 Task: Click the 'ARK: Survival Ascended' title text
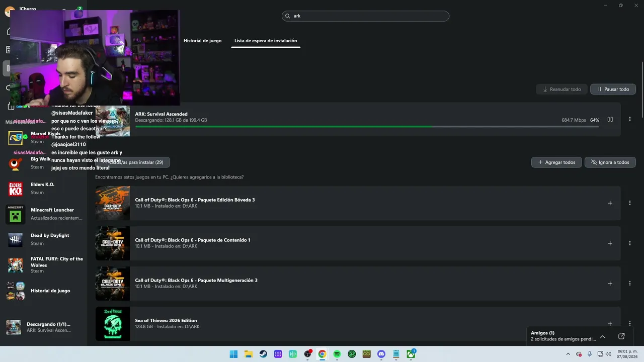[x=161, y=114]
